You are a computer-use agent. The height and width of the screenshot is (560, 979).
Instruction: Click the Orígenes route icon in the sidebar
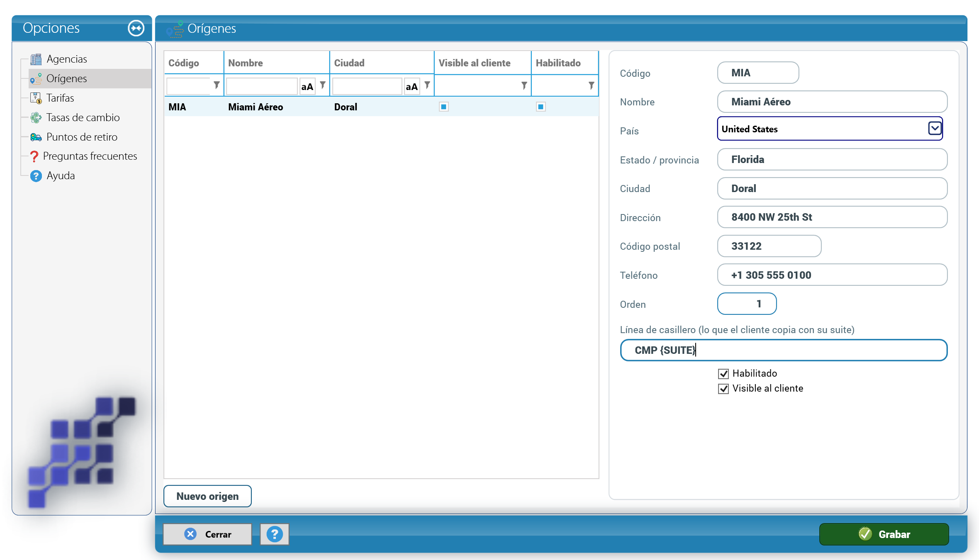click(36, 78)
